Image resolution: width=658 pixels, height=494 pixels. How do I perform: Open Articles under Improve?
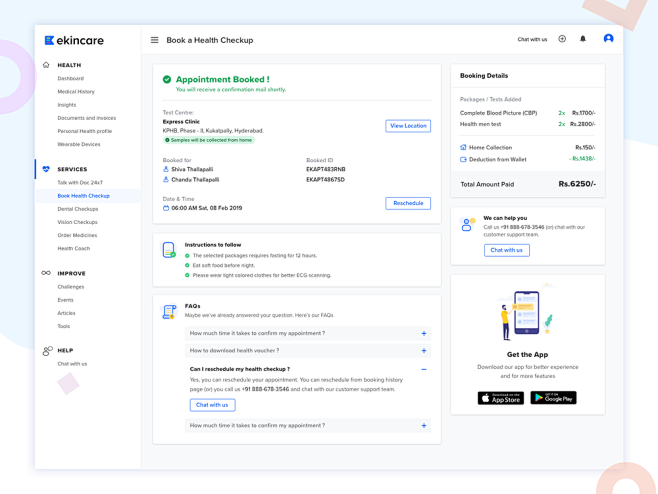pyautogui.click(x=66, y=313)
